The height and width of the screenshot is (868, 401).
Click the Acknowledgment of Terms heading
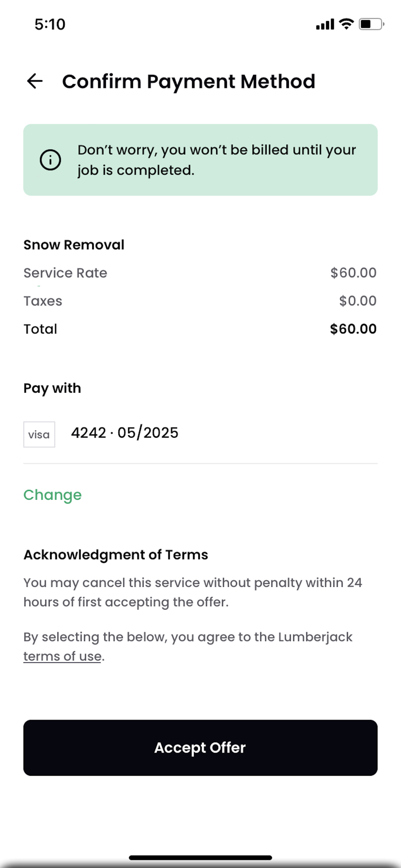[116, 555]
